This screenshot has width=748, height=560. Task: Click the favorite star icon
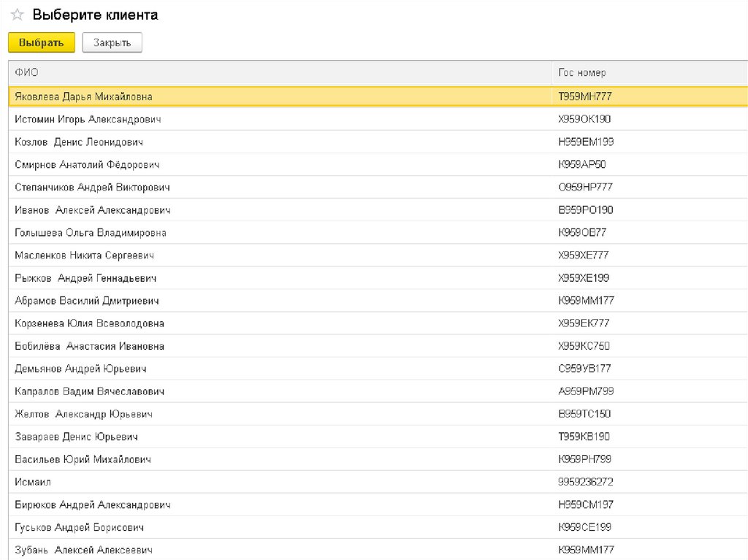tap(17, 15)
